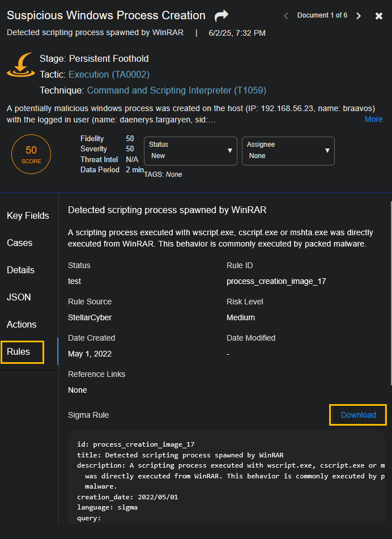This screenshot has width=392, height=539.
Task: Click the orange 50 score circle
Action: coord(31,154)
